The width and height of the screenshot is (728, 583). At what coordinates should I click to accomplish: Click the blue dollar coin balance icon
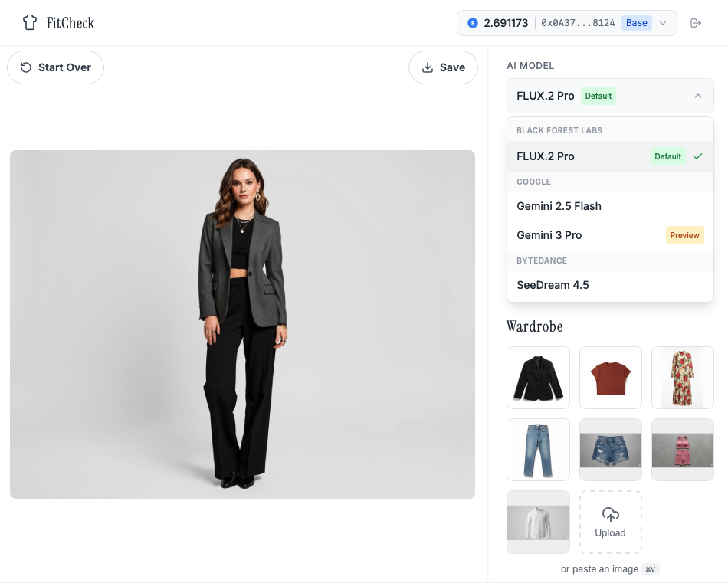(473, 23)
